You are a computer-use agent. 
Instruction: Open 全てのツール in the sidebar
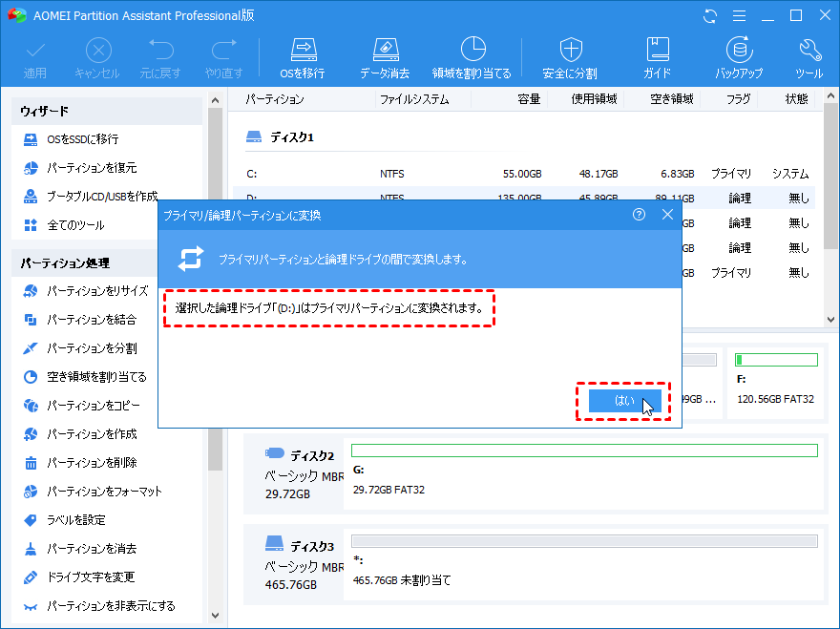(75, 225)
